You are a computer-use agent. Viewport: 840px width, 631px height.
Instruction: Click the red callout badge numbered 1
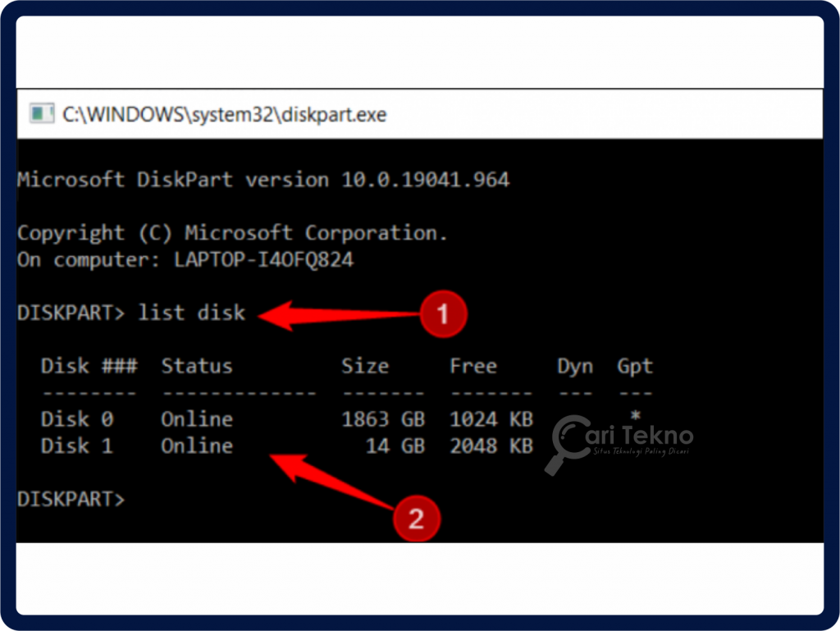click(x=444, y=313)
